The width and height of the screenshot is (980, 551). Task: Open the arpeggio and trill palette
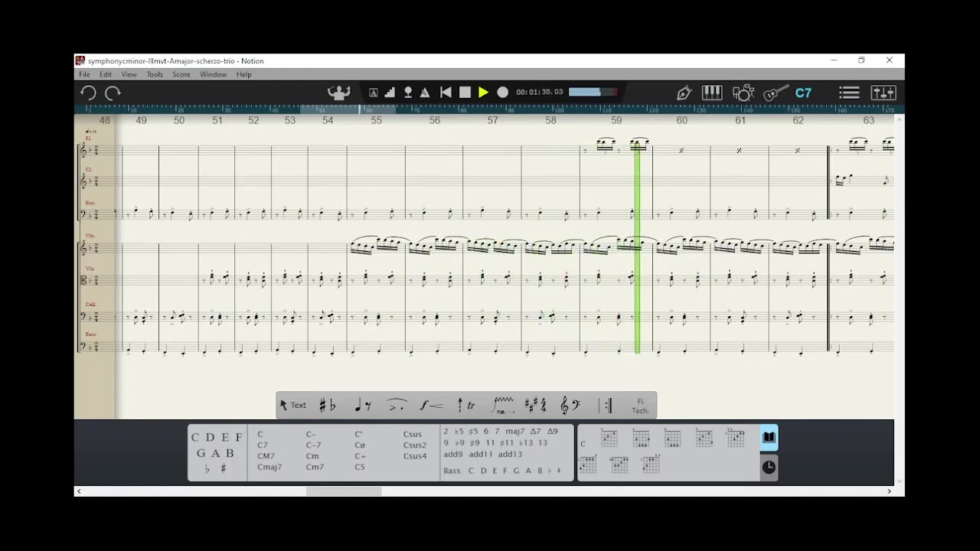[x=466, y=406]
